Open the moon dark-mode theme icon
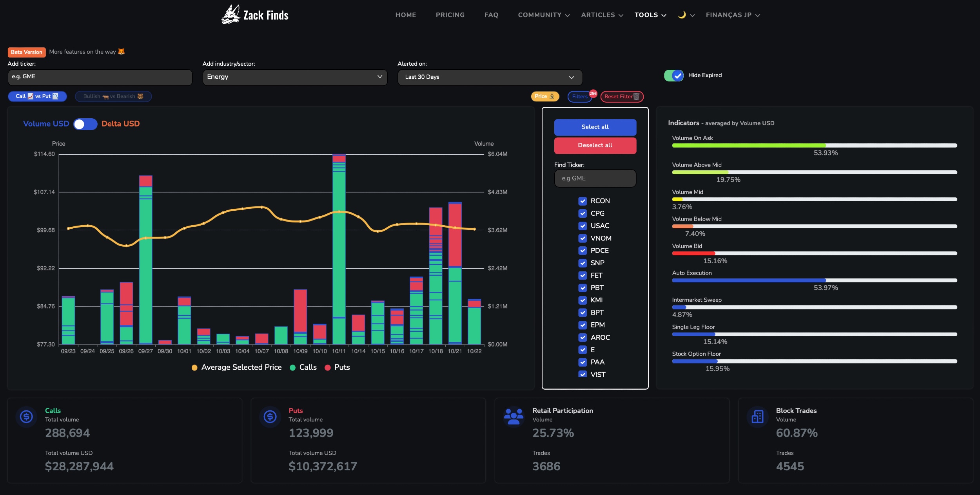Image resolution: width=980 pixels, height=495 pixels. pyautogui.click(x=682, y=15)
